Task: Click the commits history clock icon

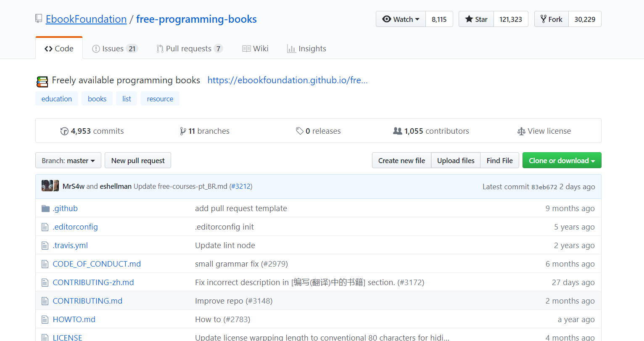Action: [x=64, y=131]
